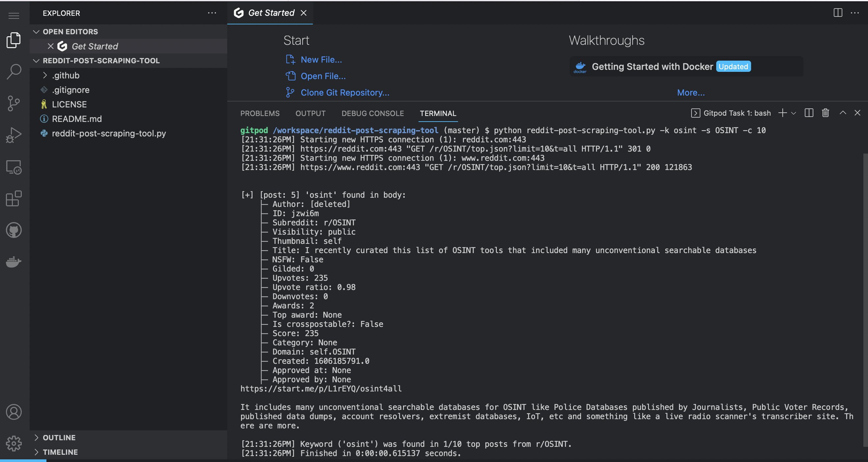Open the Run and Debug view
Viewport: 868px width, 462px height.
14,135
